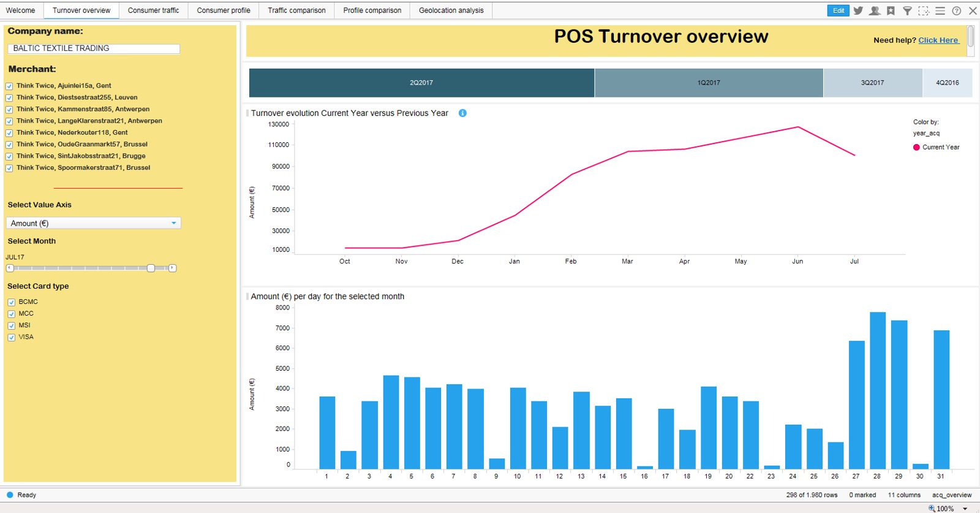Open the Amount (€) value axis dropdown

[94, 223]
